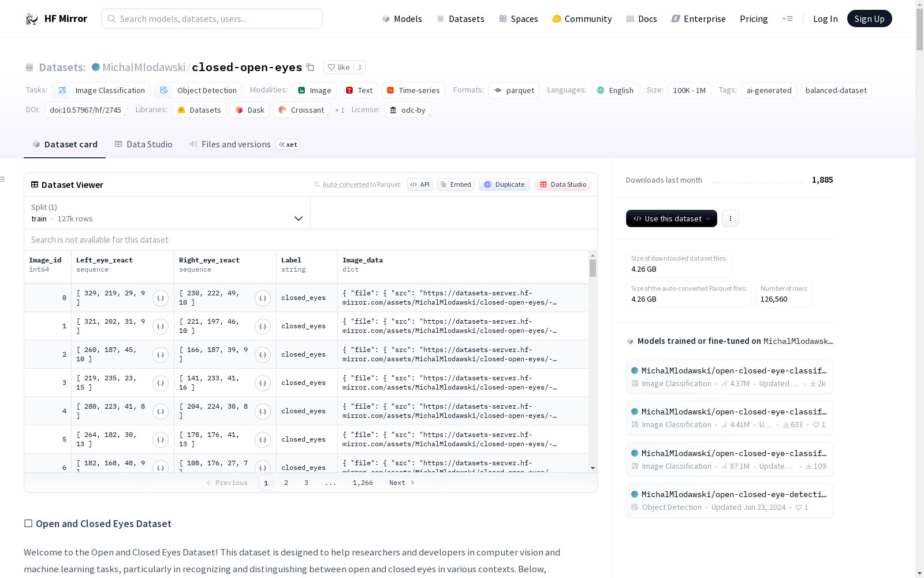
Task: Select the parquet format tag
Action: (514, 90)
